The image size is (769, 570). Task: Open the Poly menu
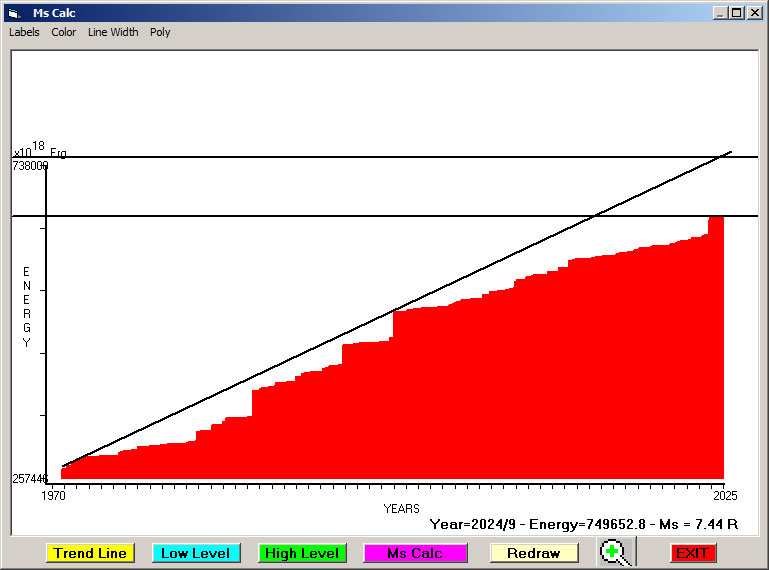coord(160,32)
